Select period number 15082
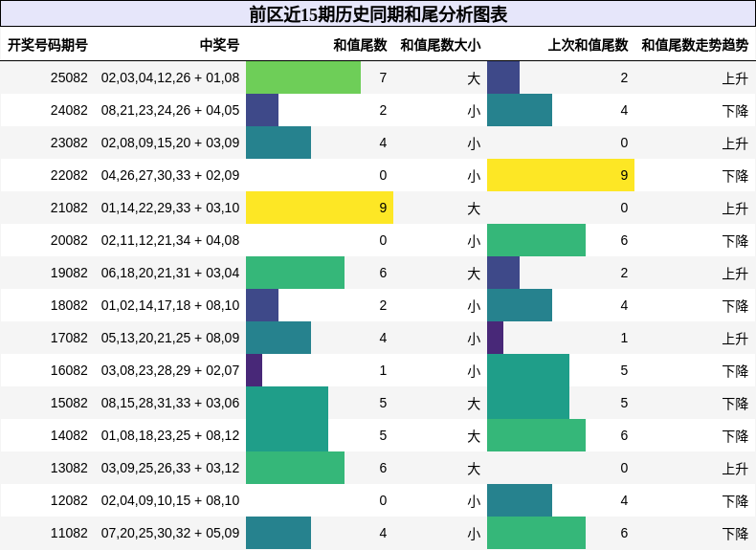Screen dimensions: 756x550 pyautogui.click(x=69, y=403)
